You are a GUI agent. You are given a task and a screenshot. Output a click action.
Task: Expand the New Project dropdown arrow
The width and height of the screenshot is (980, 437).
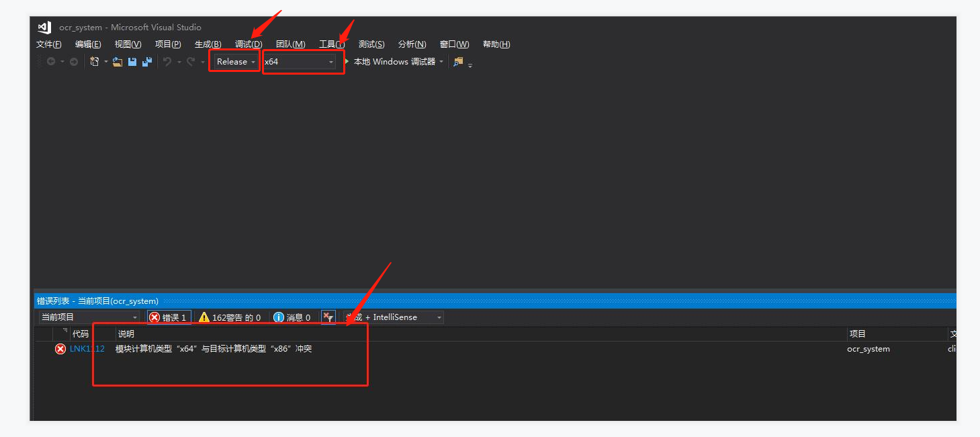pos(105,62)
